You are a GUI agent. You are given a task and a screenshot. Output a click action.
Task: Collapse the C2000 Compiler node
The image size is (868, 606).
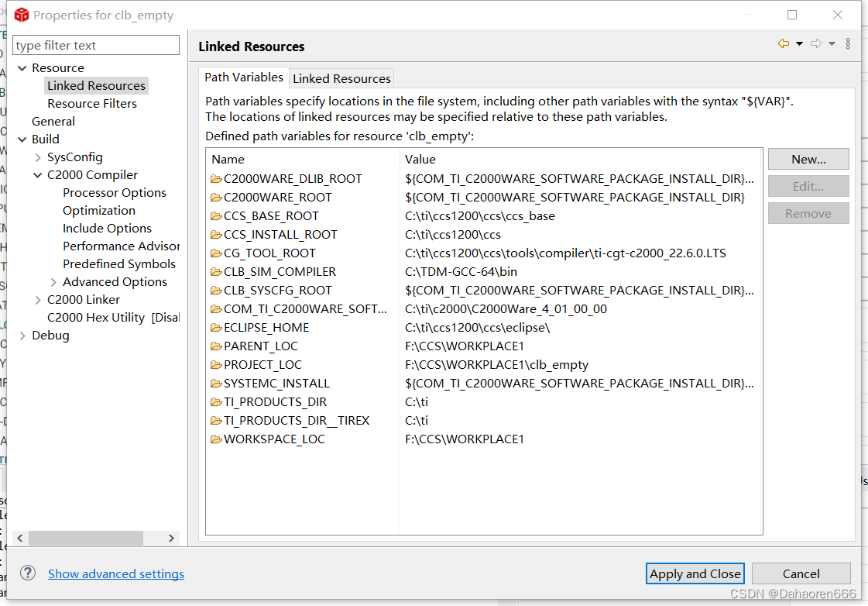click(x=38, y=175)
